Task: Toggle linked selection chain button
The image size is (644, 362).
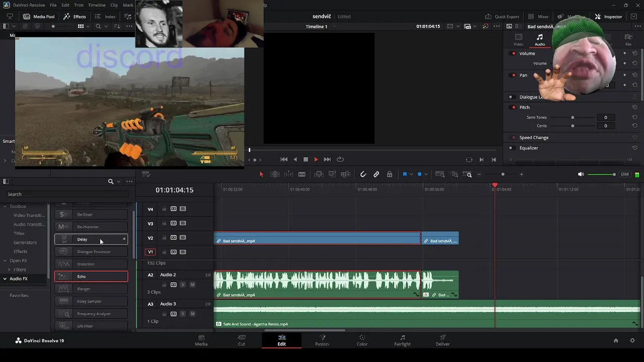Action: pyautogui.click(x=376, y=174)
